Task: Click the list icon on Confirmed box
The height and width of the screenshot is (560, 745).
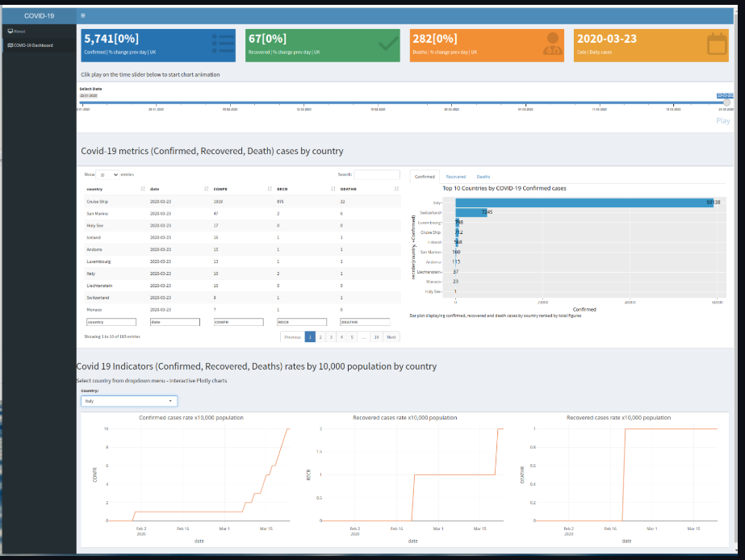Action: (x=219, y=44)
